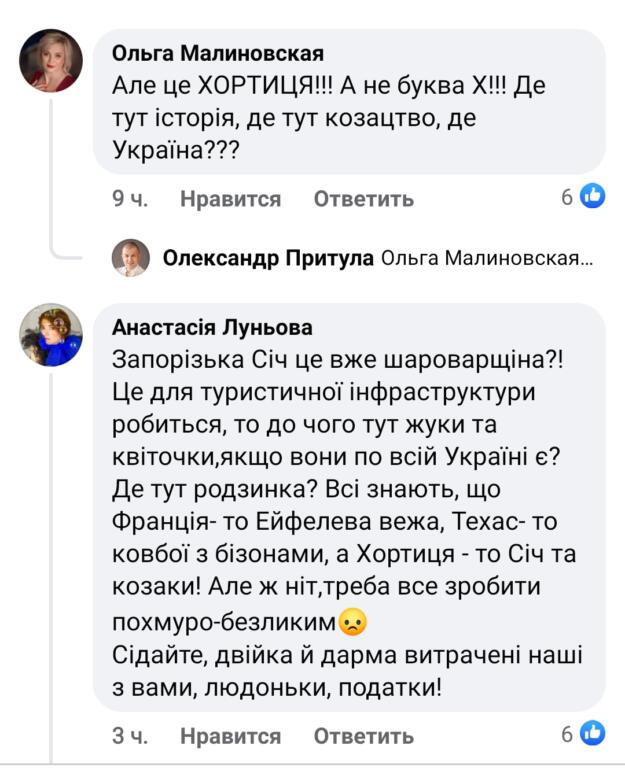Click Ольга Малиновская's profile picture
Image resolution: width=625 pixels, height=768 pixels.
[51, 60]
